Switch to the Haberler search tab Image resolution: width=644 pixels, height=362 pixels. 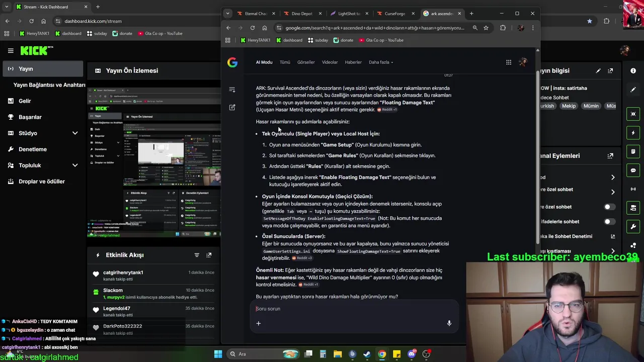tap(353, 62)
